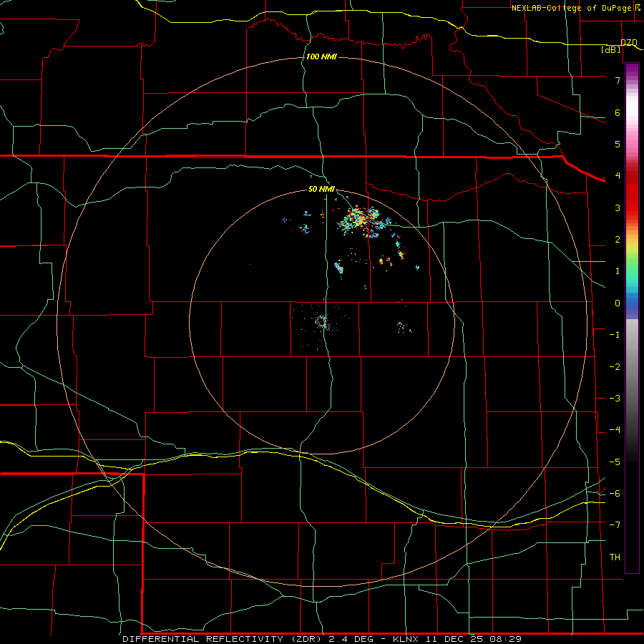
Task: Click the 0 dB label on color scale
Action: coord(617,303)
